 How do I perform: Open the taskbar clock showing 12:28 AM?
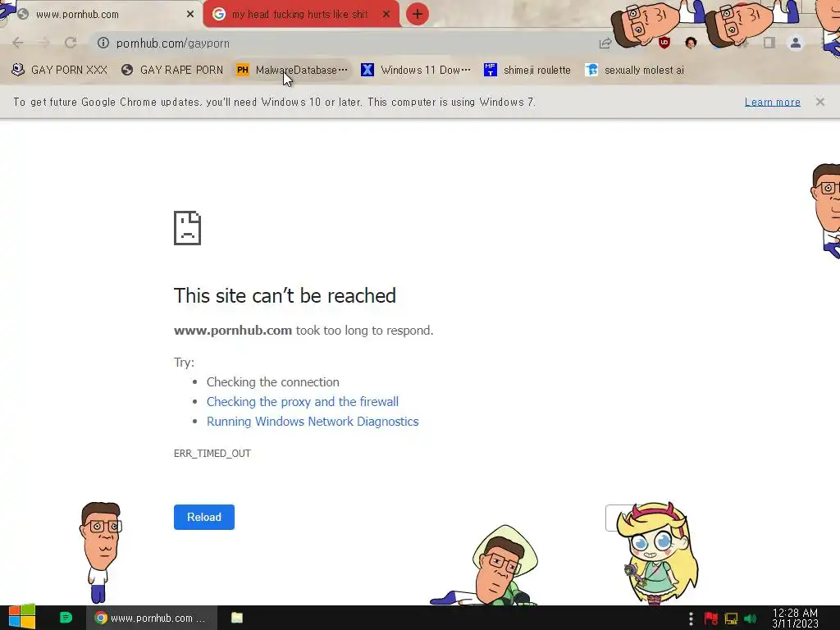click(x=795, y=619)
